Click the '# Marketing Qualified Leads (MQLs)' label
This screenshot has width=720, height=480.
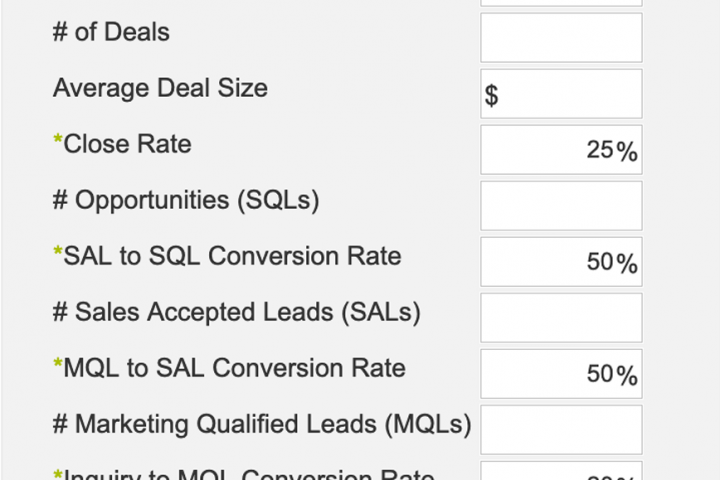[262, 425]
